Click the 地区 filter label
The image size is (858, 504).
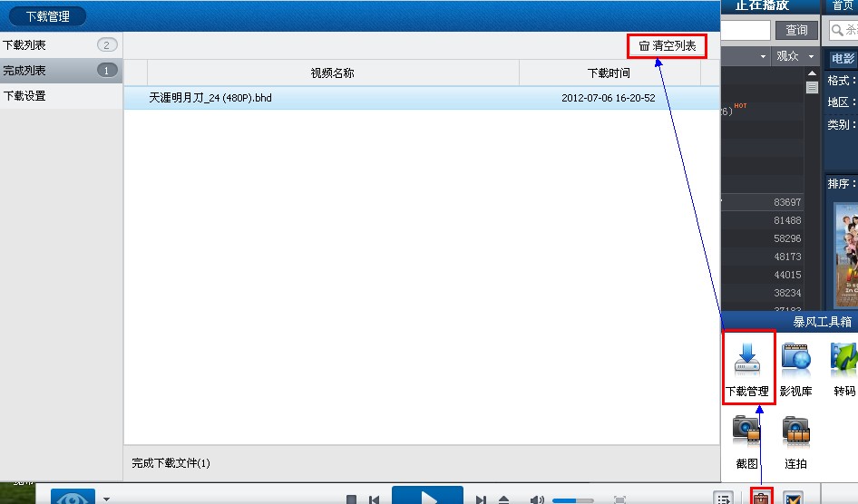pyautogui.click(x=842, y=102)
